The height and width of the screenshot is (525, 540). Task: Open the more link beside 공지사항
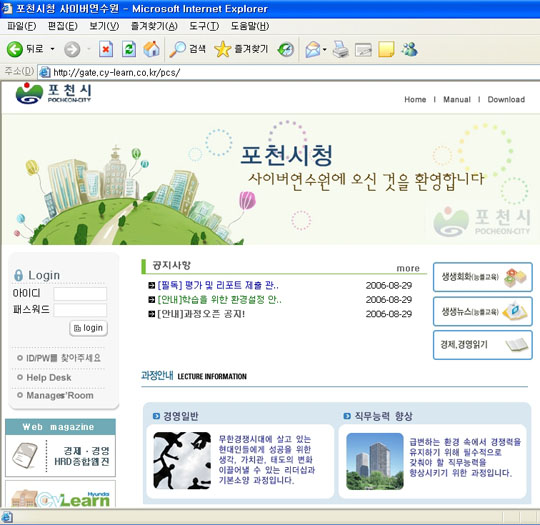[408, 268]
